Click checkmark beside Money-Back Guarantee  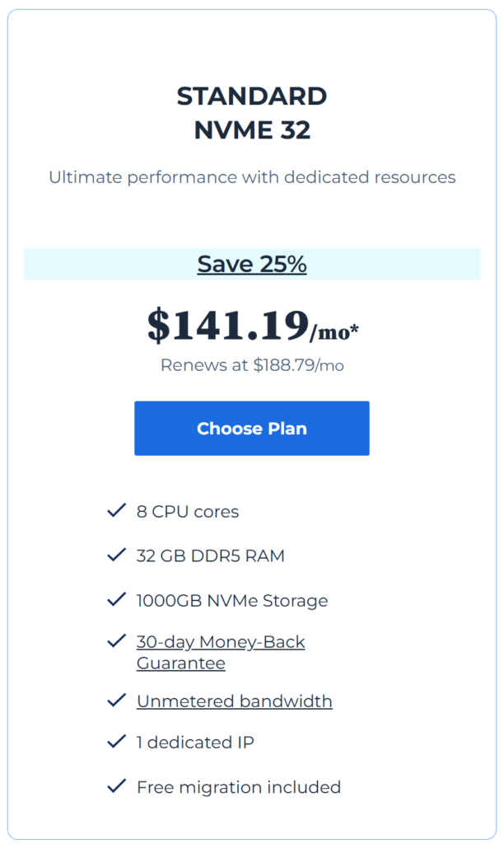(116, 641)
